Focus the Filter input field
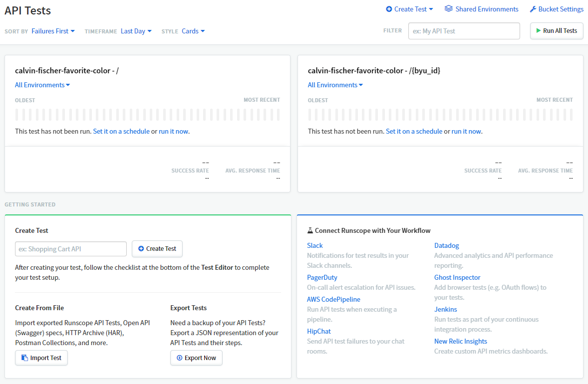The height and width of the screenshot is (384, 588). [464, 31]
